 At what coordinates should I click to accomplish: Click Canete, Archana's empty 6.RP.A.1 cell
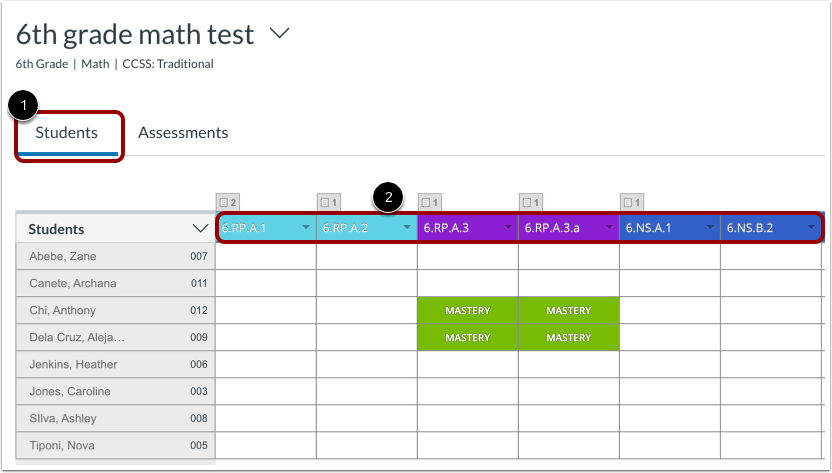click(266, 284)
